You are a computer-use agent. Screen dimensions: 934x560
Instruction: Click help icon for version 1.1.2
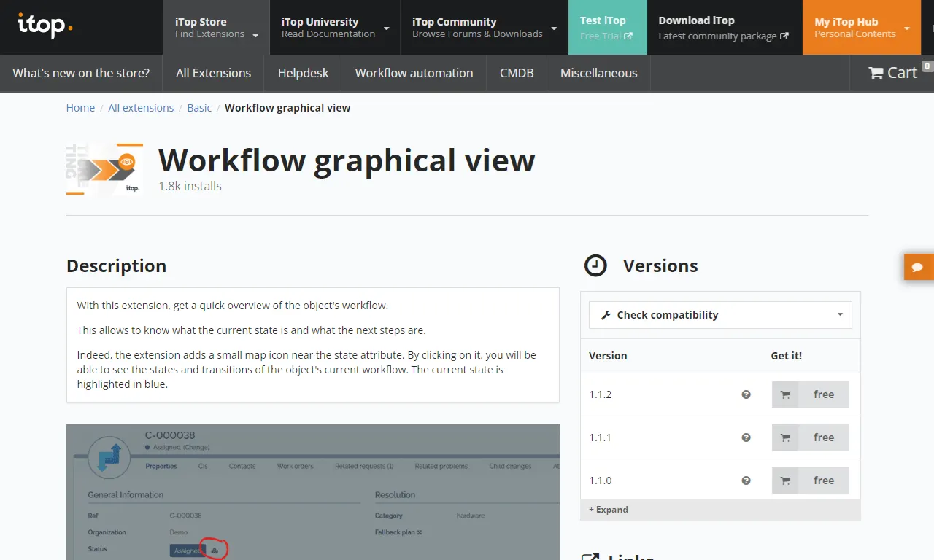[x=746, y=394]
